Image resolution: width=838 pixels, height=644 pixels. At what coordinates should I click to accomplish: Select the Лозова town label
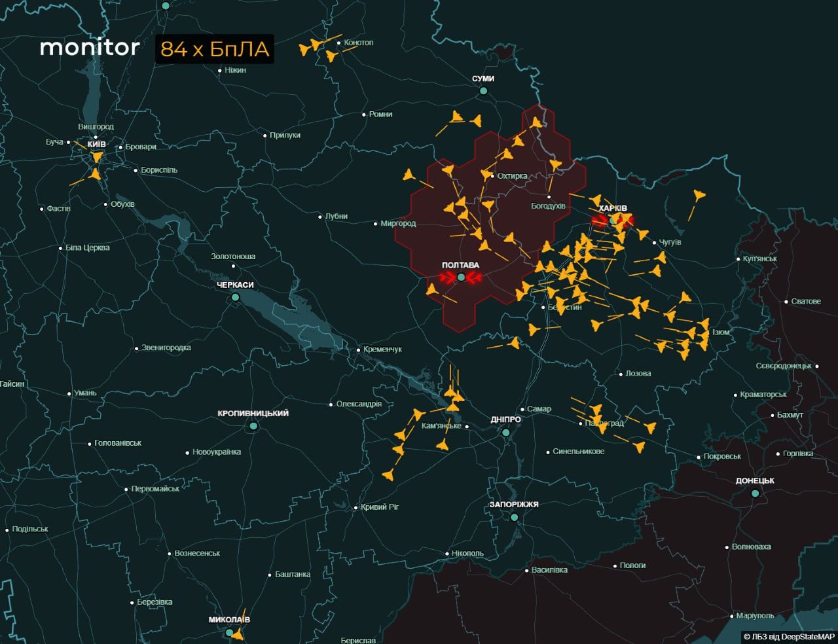pos(638,374)
